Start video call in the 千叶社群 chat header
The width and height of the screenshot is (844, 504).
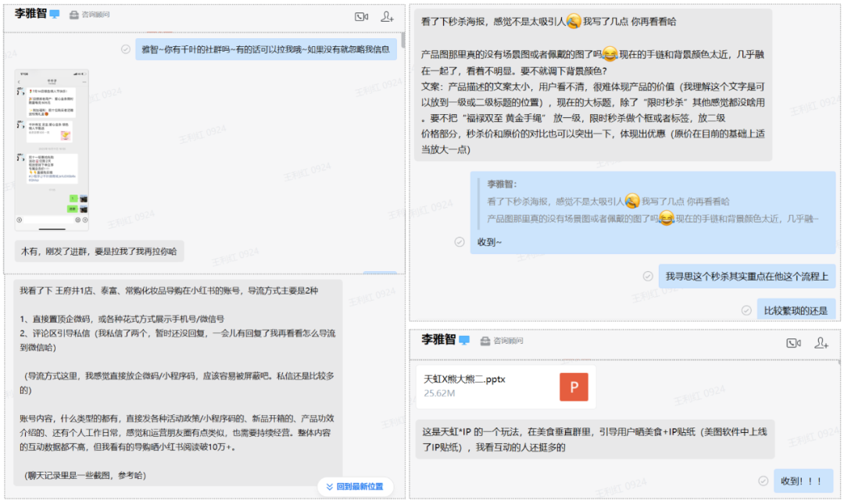click(360, 16)
